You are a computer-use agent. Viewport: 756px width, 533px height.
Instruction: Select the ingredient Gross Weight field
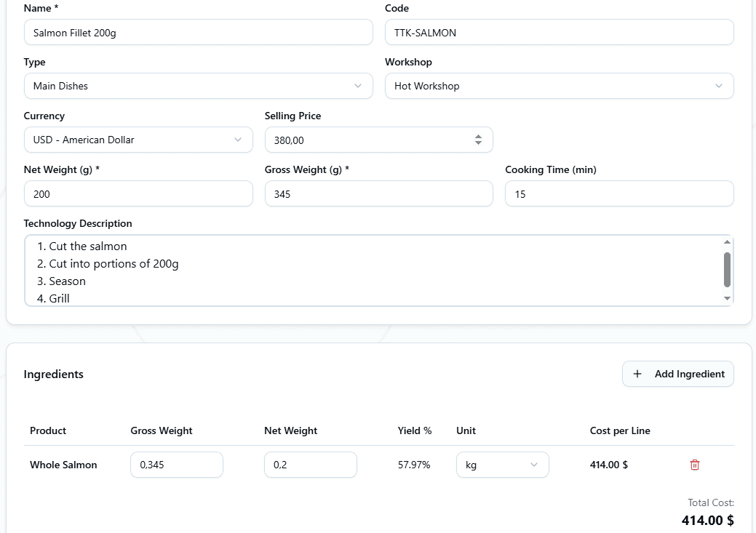(176, 464)
